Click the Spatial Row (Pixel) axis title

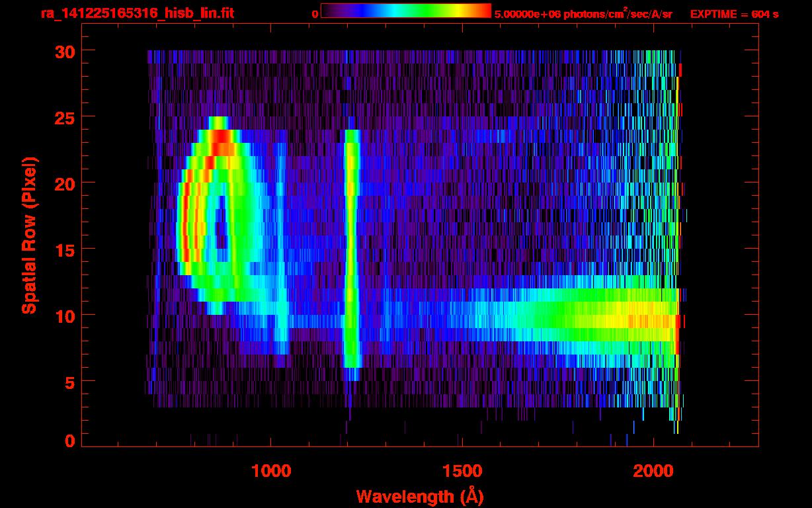pyautogui.click(x=30, y=235)
